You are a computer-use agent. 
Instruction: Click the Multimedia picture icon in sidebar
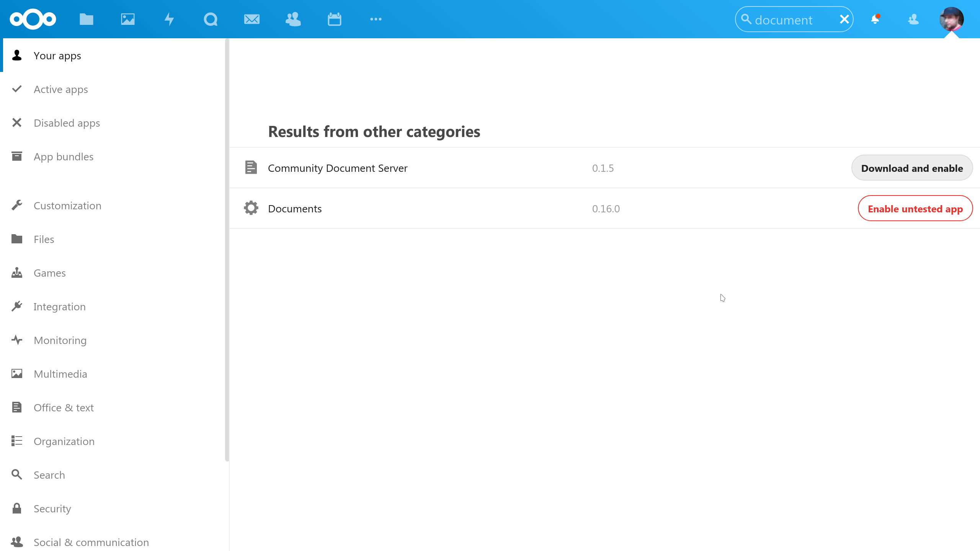(x=17, y=373)
